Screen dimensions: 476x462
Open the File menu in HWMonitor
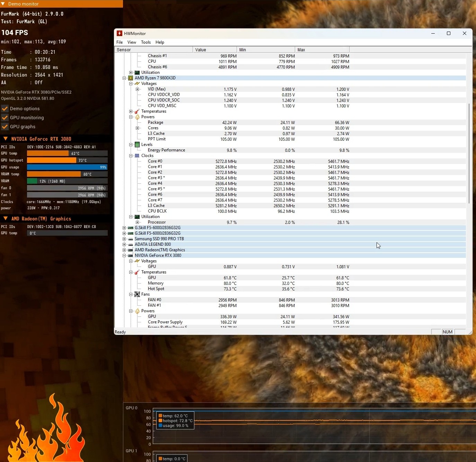tap(120, 42)
